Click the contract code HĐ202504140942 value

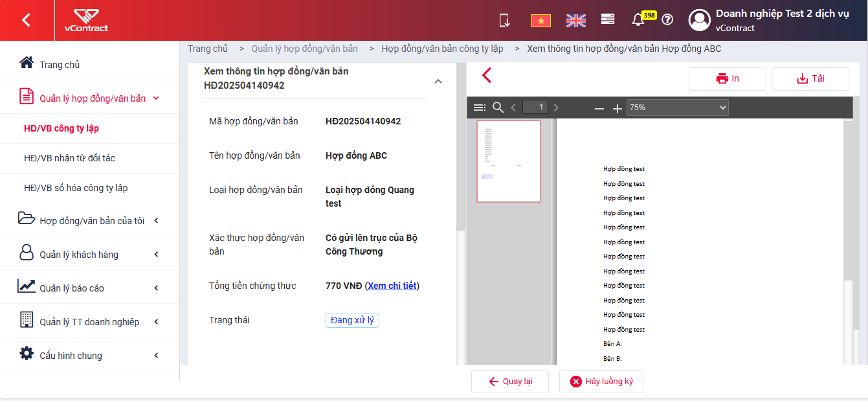click(363, 121)
